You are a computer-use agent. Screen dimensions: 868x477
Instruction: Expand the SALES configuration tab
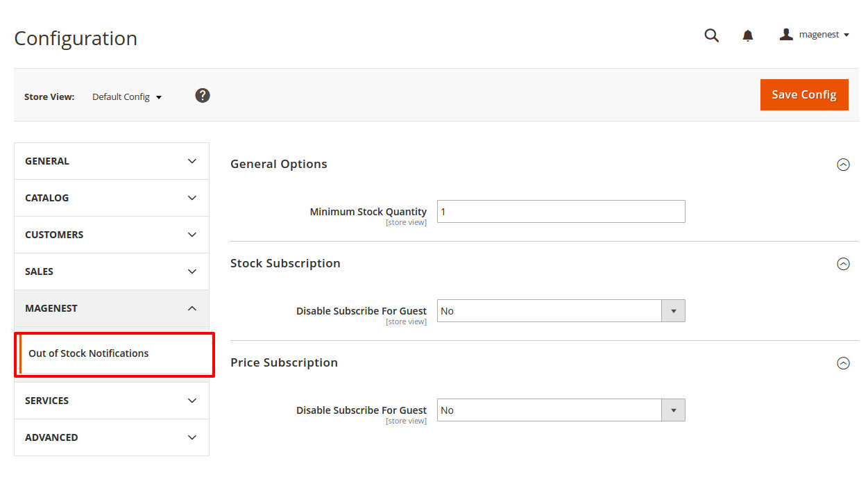tap(112, 271)
